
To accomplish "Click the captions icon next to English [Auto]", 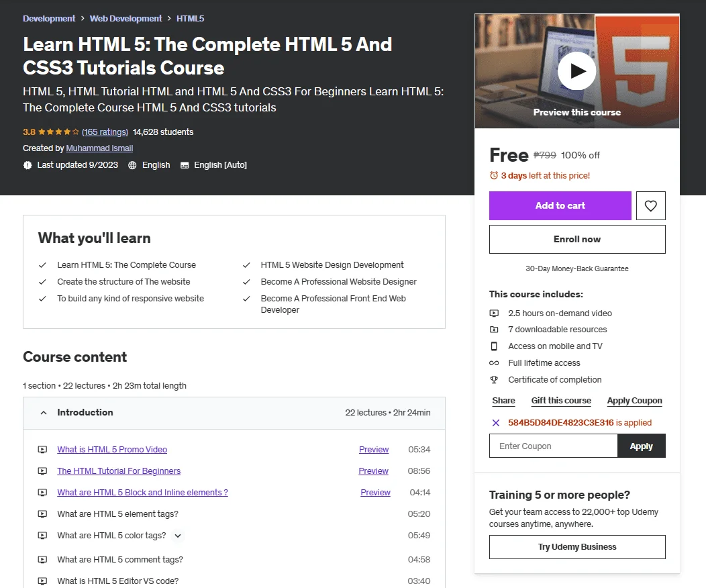I will [184, 165].
